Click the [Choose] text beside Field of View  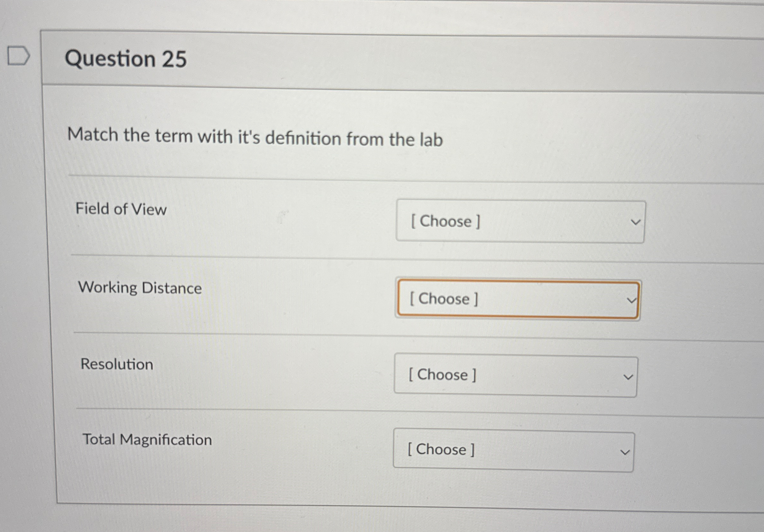[x=445, y=222]
